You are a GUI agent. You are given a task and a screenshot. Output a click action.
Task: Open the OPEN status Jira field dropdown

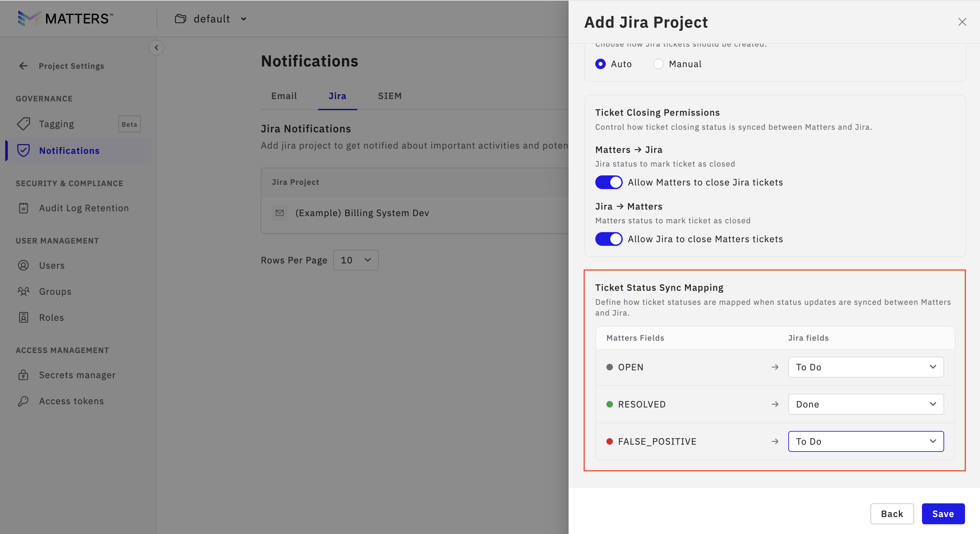pyautogui.click(x=866, y=367)
